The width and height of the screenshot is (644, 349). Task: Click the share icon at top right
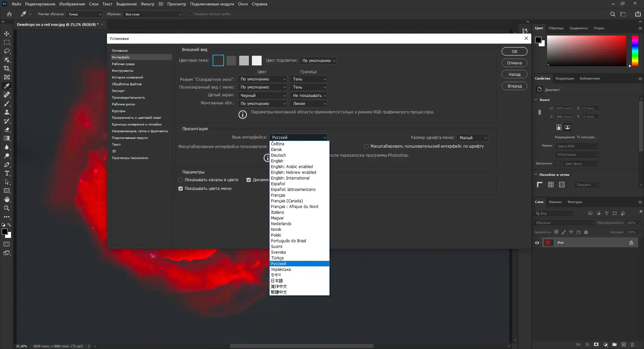pyautogui.click(x=638, y=14)
